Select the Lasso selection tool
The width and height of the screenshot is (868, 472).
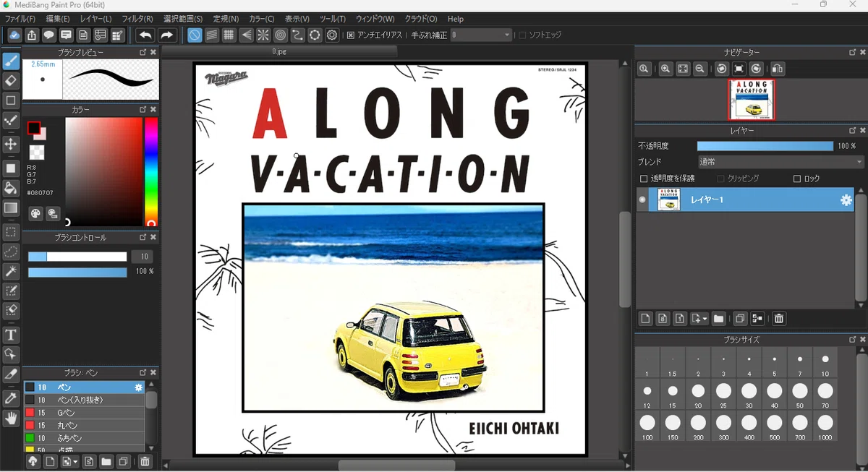11,252
